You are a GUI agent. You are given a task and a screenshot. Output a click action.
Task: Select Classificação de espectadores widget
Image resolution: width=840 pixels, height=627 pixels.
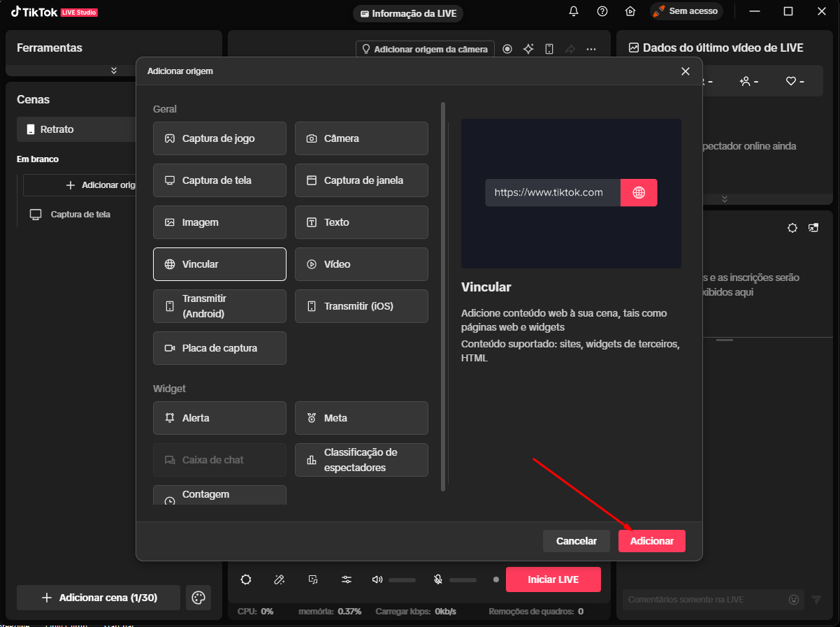[x=361, y=460]
